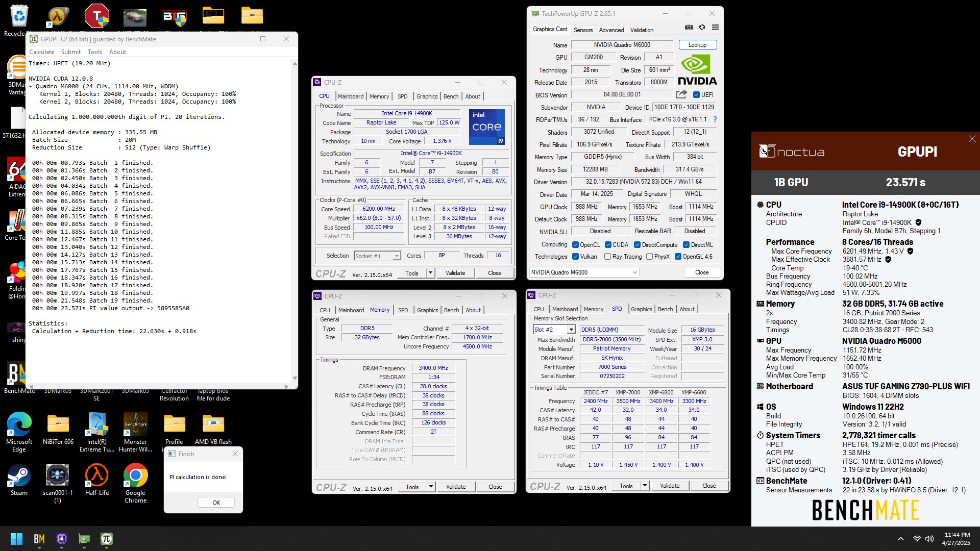Image resolution: width=980 pixels, height=551 pixels.
Task: Click the CPU-Z taskbar icon
Action: [x=62, y=539]
